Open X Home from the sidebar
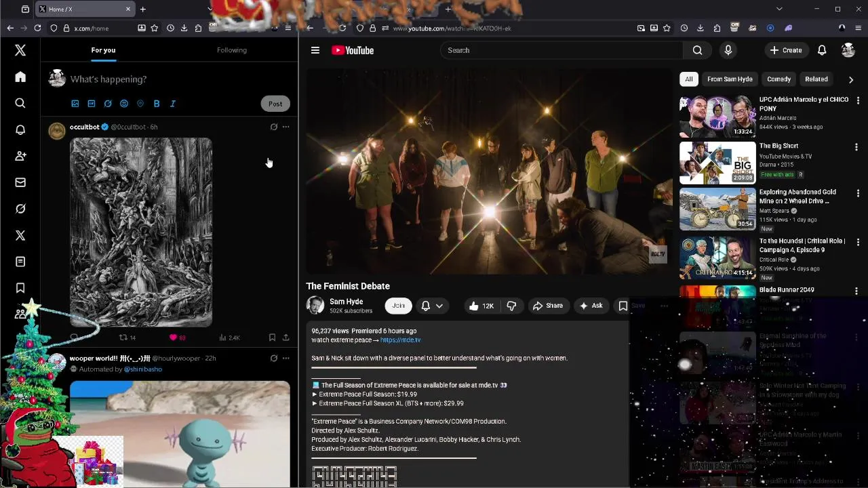 [20, 77]
